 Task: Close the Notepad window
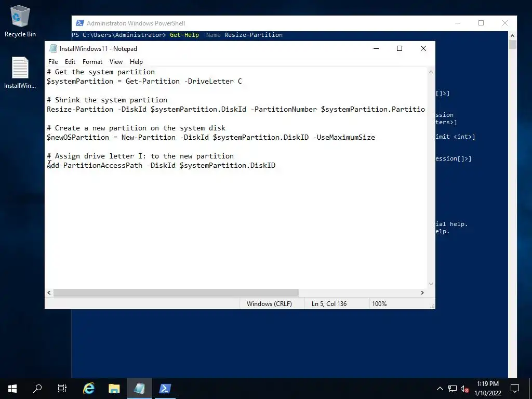click(x=423, y=48)
